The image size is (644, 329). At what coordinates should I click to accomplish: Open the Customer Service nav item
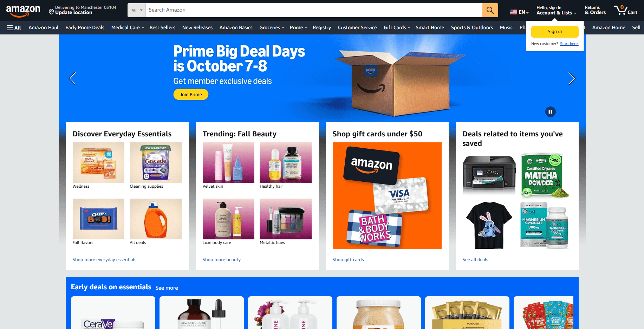point(357,27)
